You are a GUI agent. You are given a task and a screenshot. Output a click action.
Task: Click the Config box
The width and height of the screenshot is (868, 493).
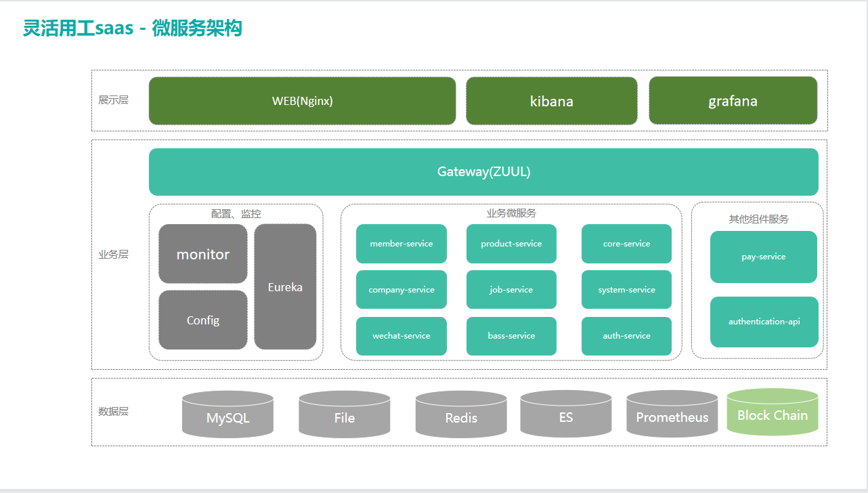[x=203, y=320]
